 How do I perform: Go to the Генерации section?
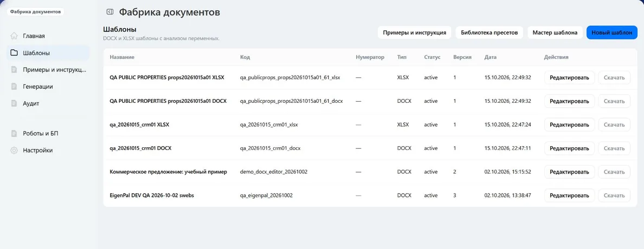[48, 87]
